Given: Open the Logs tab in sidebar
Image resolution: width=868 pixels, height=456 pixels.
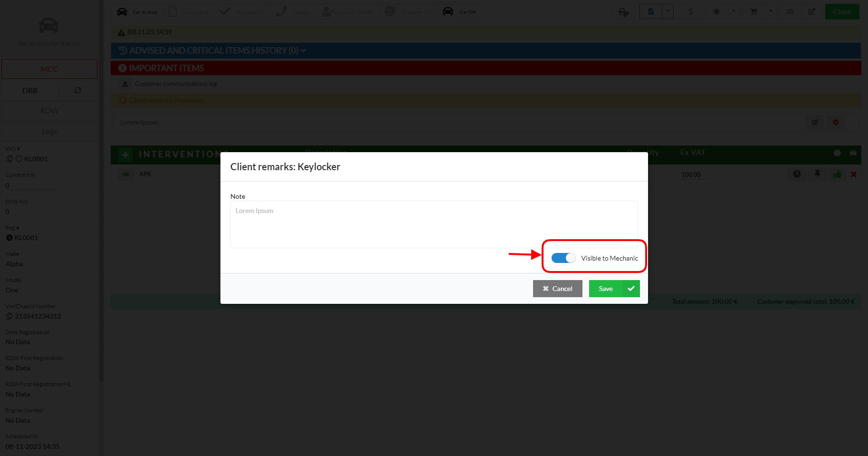Looking at the screenshot, I should (x=49, y=132).
